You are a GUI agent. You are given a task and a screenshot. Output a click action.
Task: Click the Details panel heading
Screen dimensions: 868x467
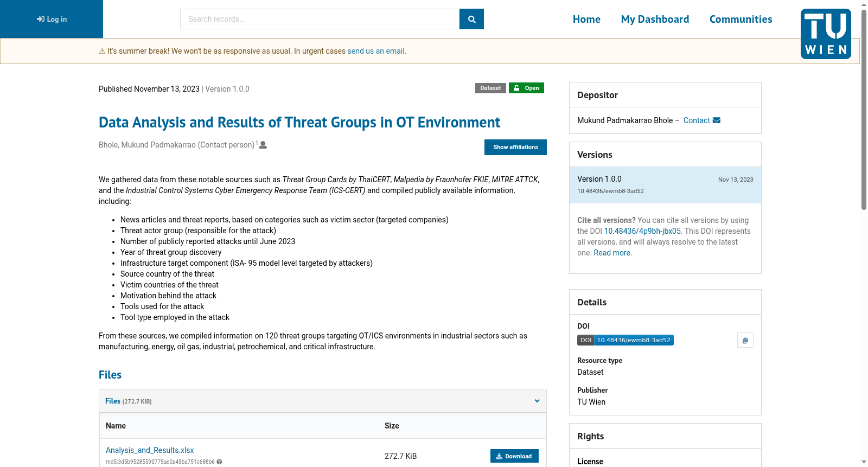pyautogui.click(x=592, y=302)
